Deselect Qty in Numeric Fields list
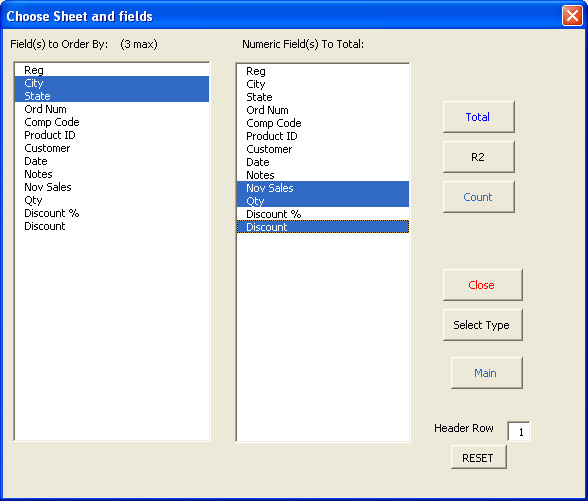Screen dimensions: 588x501 pyautogui.click(x=323, y=201)
